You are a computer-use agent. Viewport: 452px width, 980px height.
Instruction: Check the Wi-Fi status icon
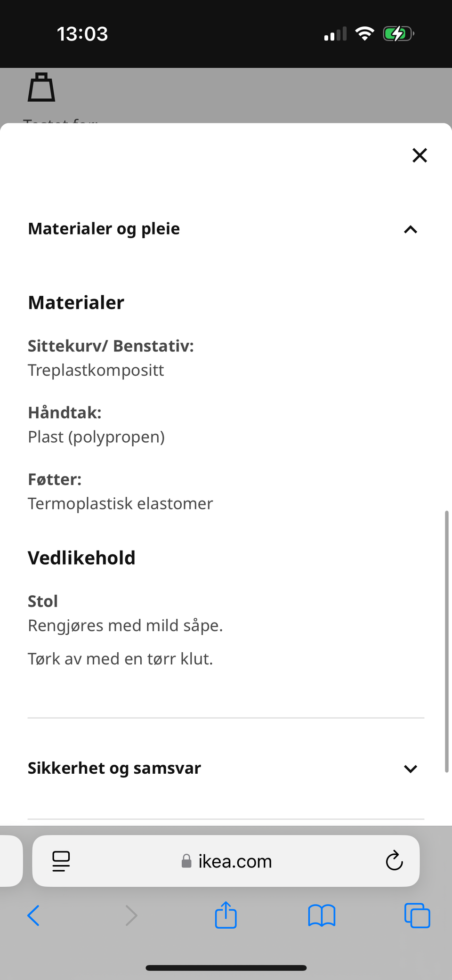(364, 33)
